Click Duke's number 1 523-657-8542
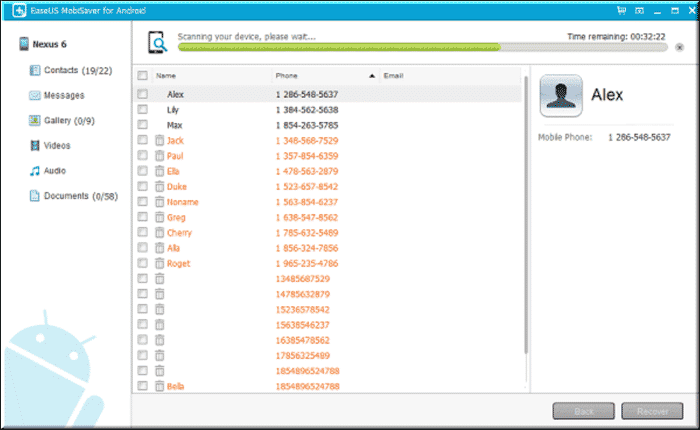This screenshot has height=430, width=700. coord(307,187)
